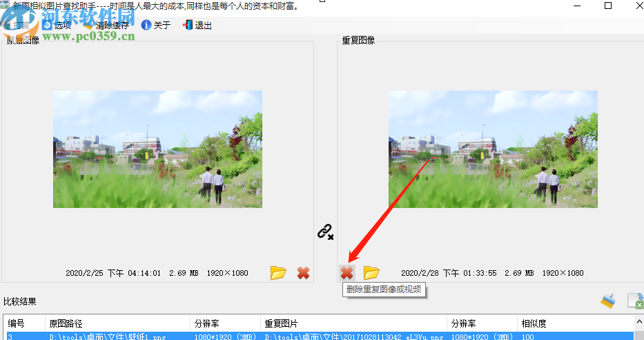Sort by 相似度 column header

576,323
